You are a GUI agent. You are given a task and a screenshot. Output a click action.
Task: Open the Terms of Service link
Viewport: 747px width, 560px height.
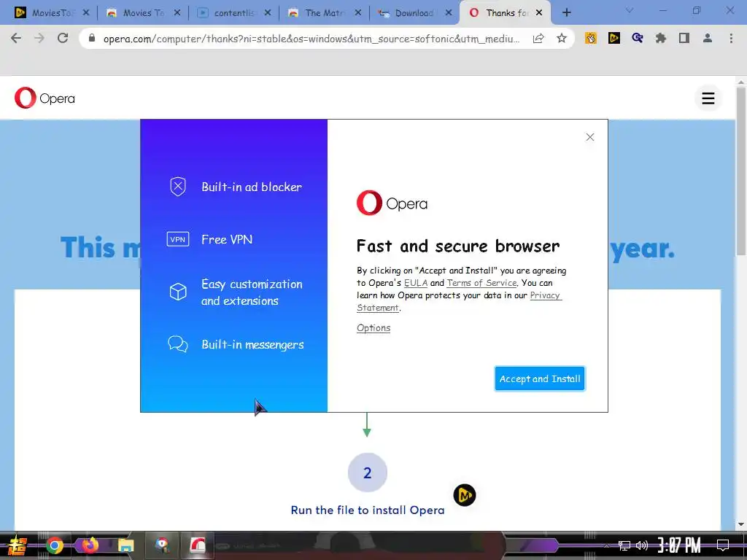[481, 283]
